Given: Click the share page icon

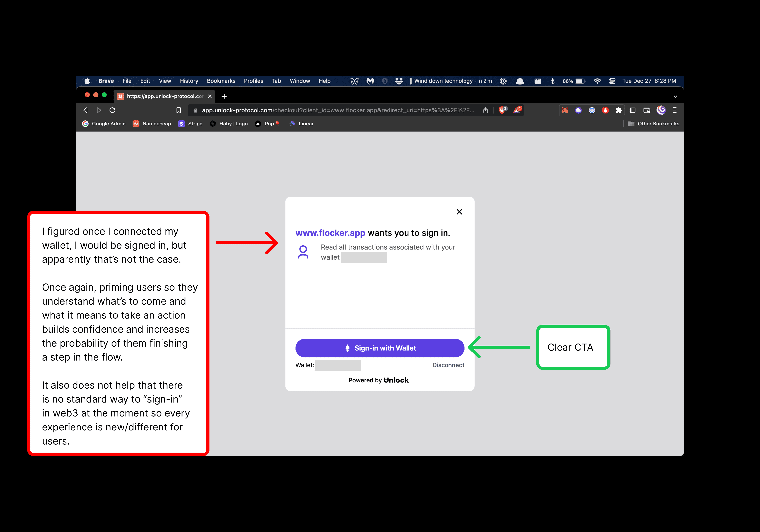Looking at the screenshot, I should [x=485, y=110].
